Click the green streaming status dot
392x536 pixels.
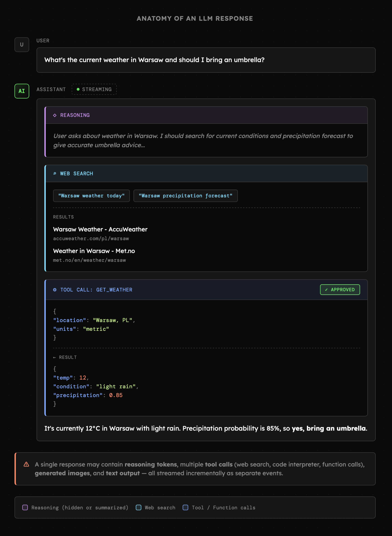pos(78,89)
